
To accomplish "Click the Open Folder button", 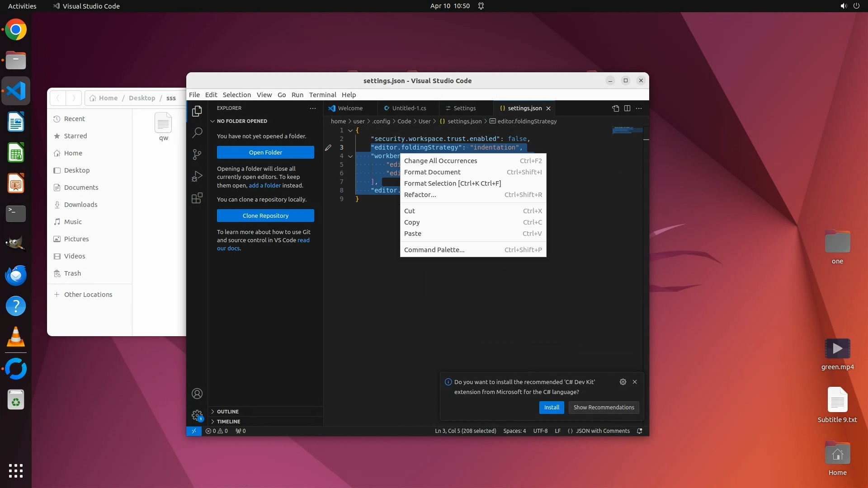I will coord(265,152).
